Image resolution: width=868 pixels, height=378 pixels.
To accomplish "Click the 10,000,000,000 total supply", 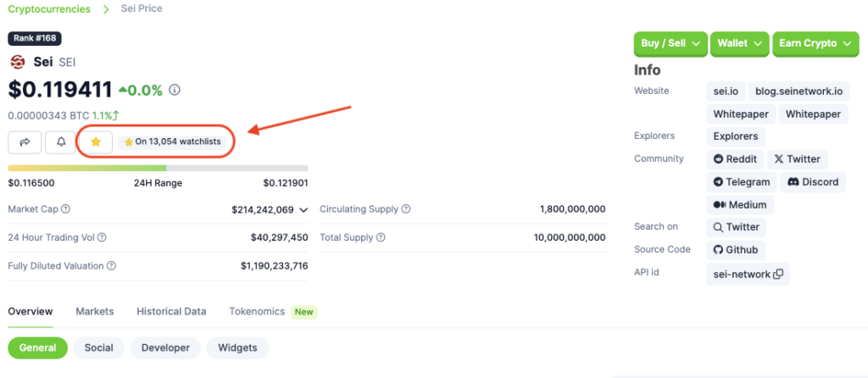I will 570,237.
